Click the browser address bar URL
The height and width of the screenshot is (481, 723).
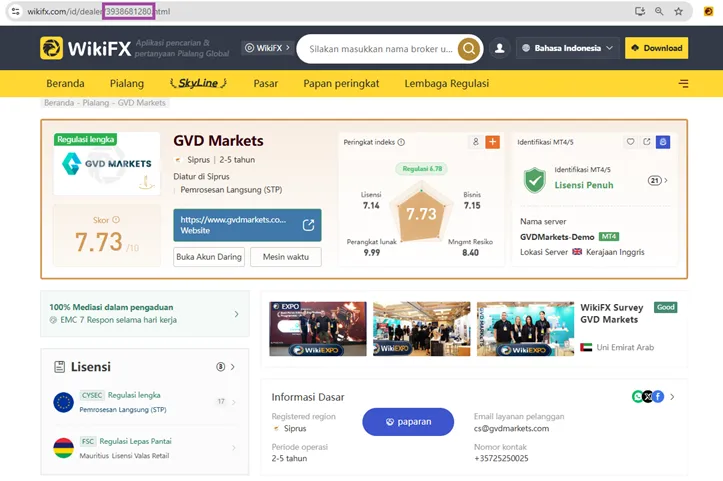99,12
